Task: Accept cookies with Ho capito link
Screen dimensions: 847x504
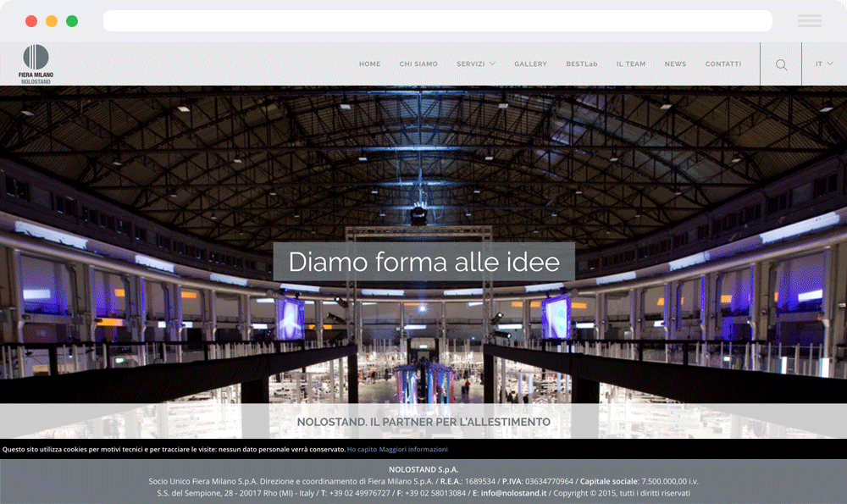Action: click(x=362, y=449)
